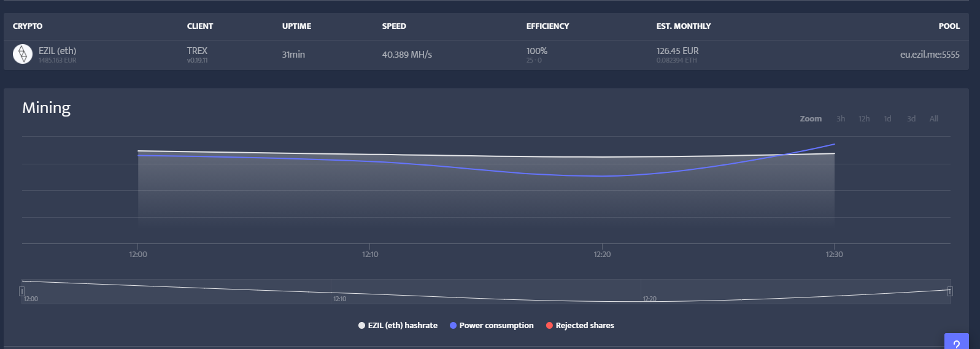This screenshot has height=349, width=980.
Task: Grab the left navigator range handle
Action: click(21, 291)
